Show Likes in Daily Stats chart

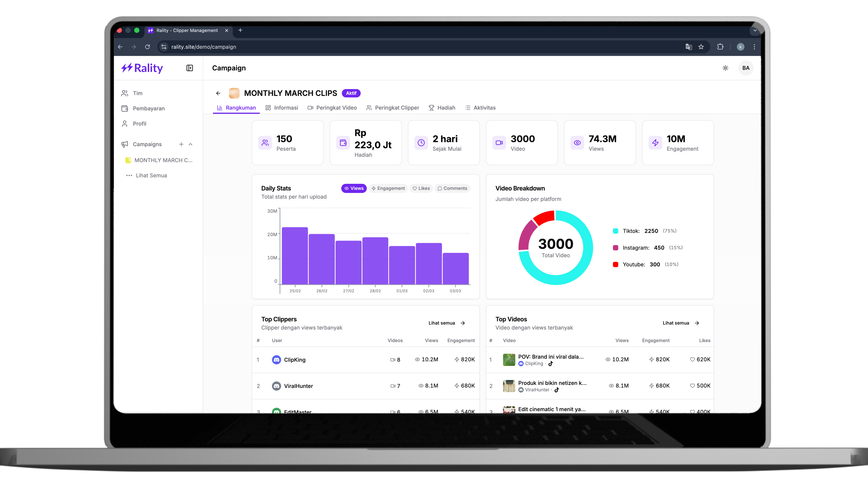click(421, 188)
